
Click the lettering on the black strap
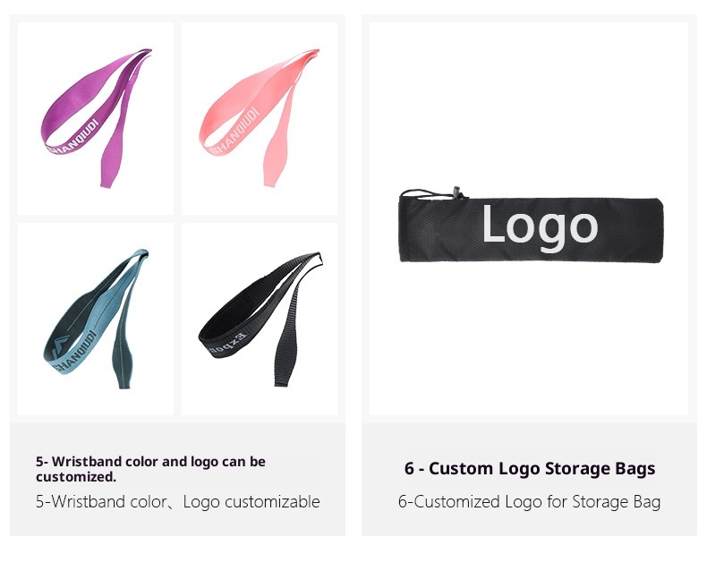pos(227,343)
